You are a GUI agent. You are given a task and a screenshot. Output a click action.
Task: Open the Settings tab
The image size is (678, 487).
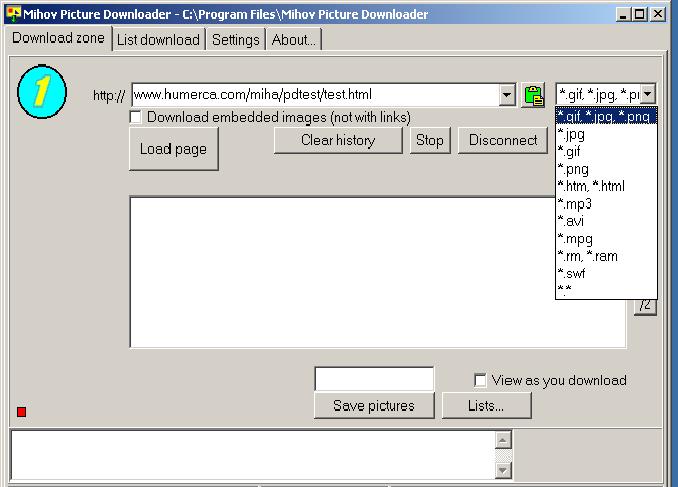(236, 40)
